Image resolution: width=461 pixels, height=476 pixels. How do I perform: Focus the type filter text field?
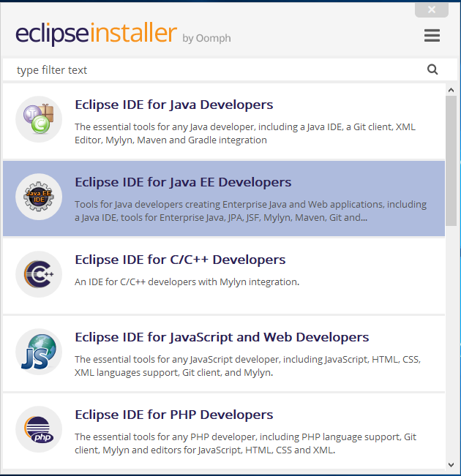pos(230,69)
